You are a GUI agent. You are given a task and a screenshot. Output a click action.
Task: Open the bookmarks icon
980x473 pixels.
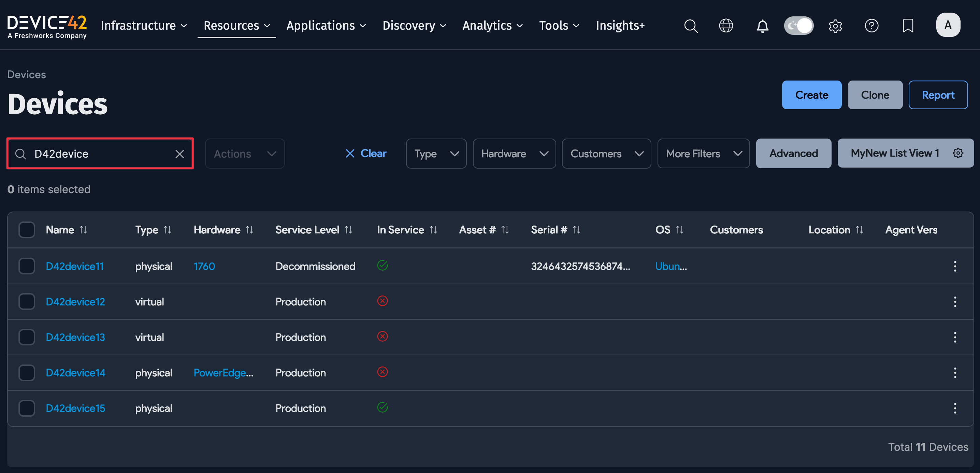tap(908, 26)
